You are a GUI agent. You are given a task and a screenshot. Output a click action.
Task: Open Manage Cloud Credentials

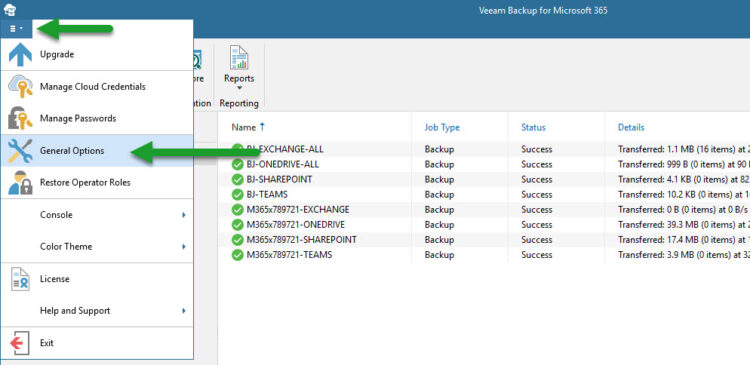click(x=97, y=87)
